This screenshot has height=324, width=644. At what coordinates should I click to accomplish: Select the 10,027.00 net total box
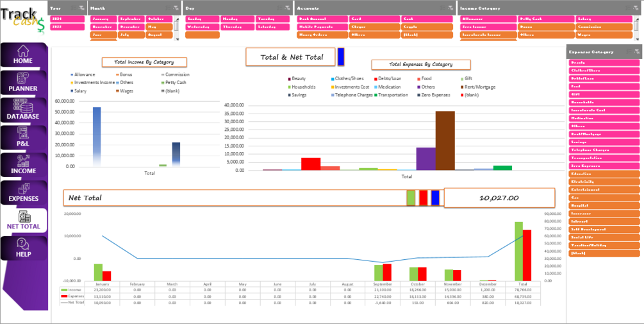[x=499, y=198]
